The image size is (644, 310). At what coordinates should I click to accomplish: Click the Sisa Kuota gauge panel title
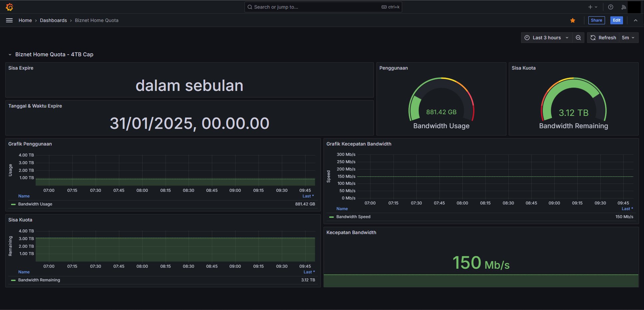point(524,68)
